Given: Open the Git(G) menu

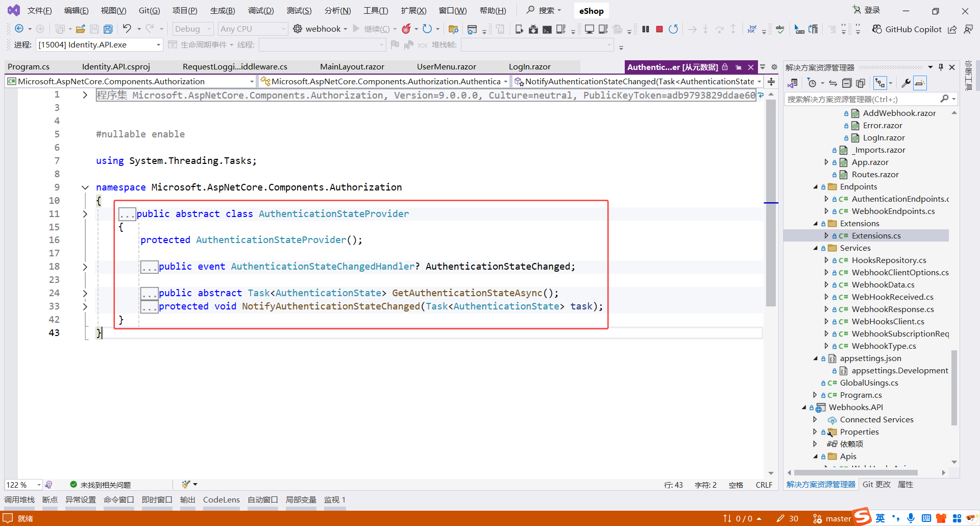Looking at the screenshot, I should pyautogui.click(x=149, y=11).
